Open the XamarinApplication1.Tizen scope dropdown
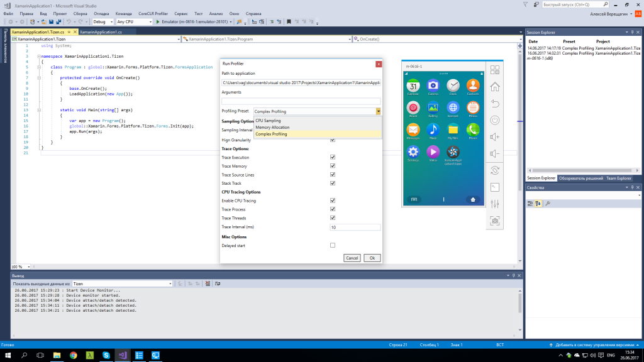Screen dimensions: 644x362 (96, 39)
